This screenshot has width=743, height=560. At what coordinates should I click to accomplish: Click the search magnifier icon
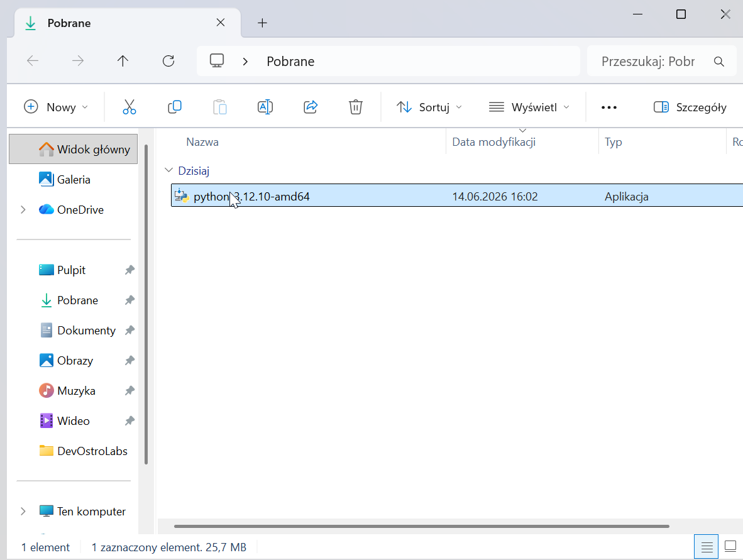[719, 62]
